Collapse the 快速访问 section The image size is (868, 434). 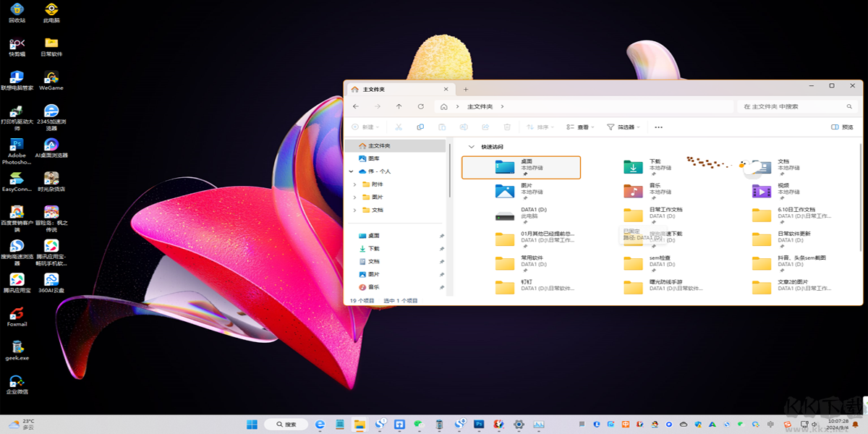tap(471, 146)
